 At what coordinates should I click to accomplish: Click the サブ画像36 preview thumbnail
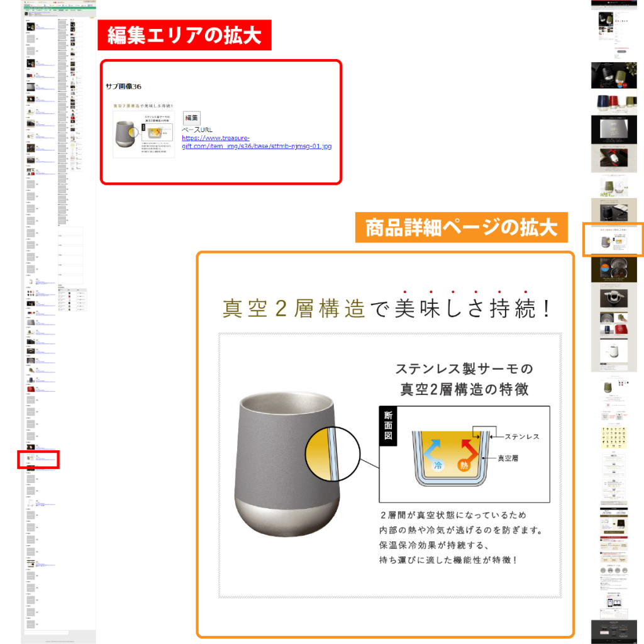pyautogui.click(x=144, y=130)
